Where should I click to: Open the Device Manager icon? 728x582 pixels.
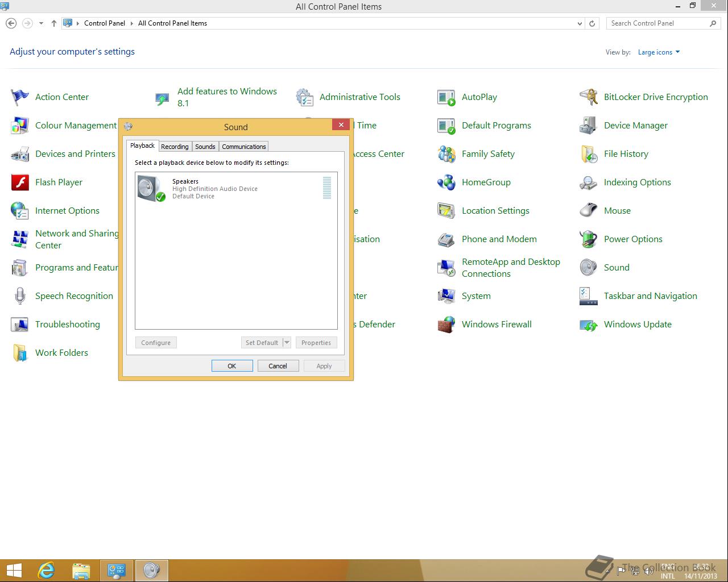click(589, 126)
